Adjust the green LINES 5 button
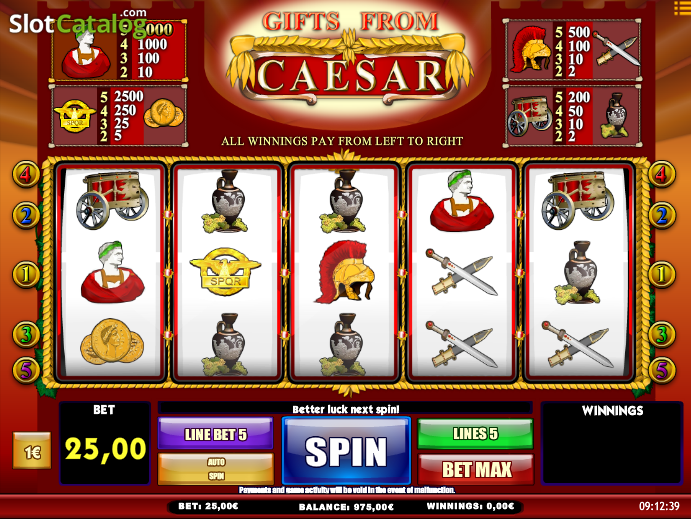The height and width of the screenshot is (519, 691). [x=476, y=434]
